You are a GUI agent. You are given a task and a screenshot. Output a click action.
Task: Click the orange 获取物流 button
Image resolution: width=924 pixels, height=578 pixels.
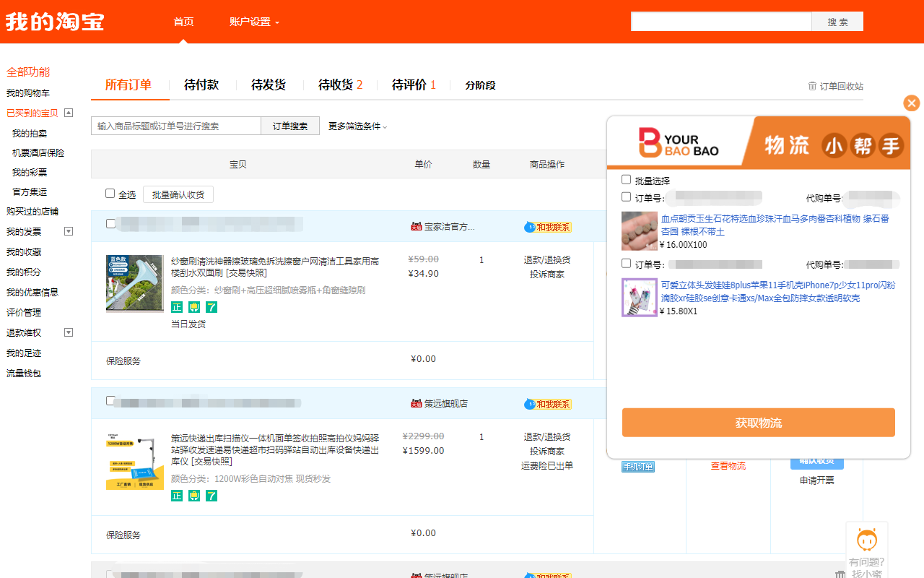[759, 423]
